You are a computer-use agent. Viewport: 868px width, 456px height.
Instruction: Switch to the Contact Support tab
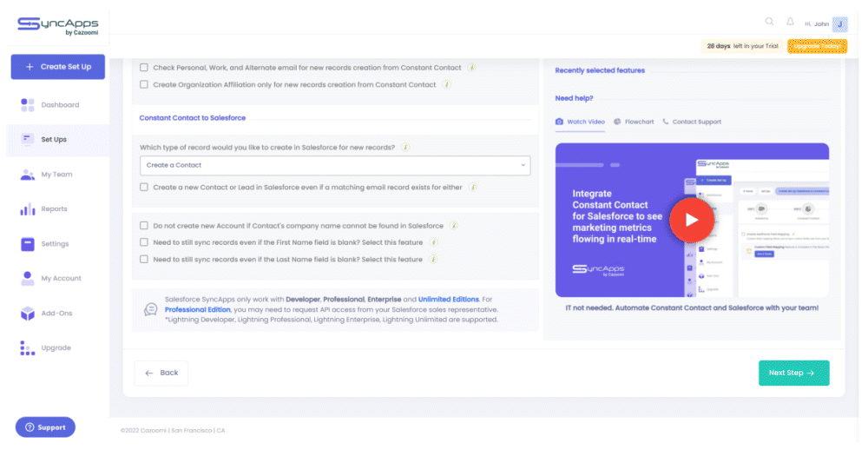[x=692, y=122]
